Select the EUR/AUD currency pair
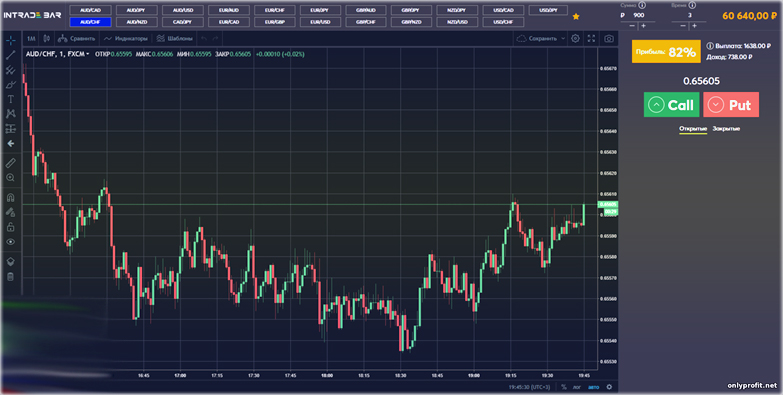Image resolution: width=783 pixels, height=395 pixels. click(229, 10)
